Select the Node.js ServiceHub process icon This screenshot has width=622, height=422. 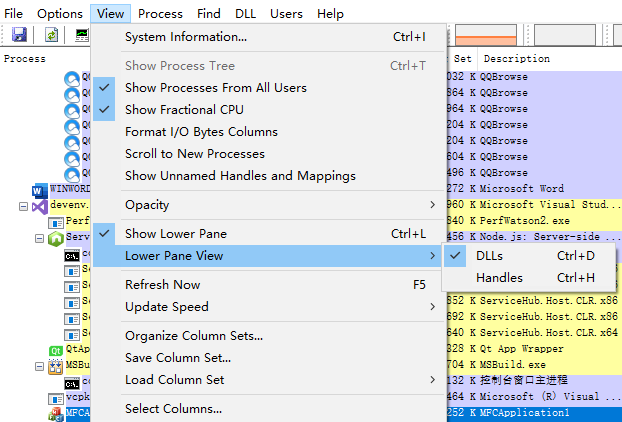coord(56,239)
